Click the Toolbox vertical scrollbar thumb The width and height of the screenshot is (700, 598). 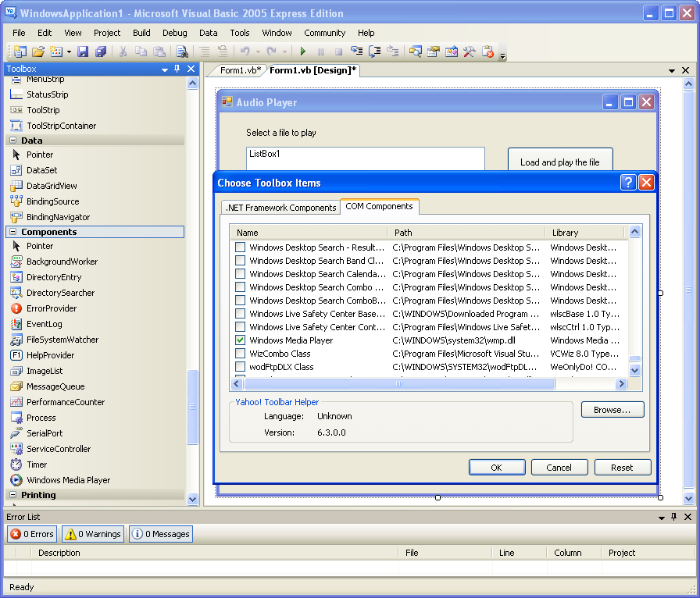coord(192,407)
